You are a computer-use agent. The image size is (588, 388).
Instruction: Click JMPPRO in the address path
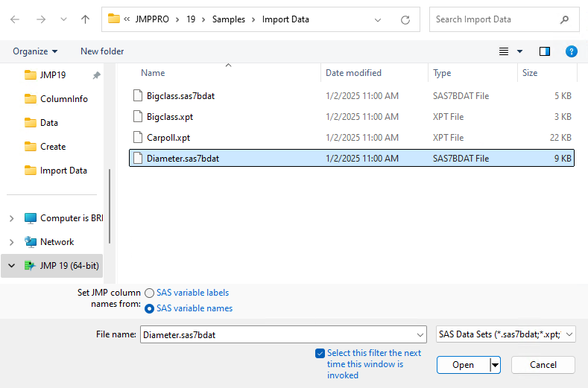coord(152,19)
